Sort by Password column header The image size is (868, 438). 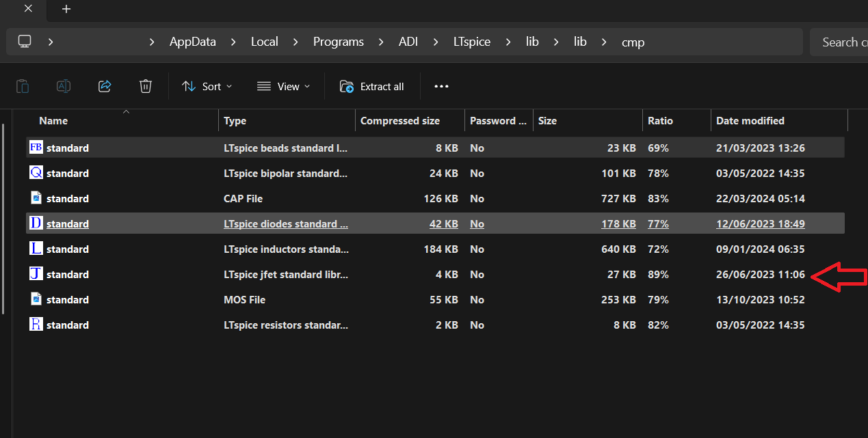[x=498, y=120]
